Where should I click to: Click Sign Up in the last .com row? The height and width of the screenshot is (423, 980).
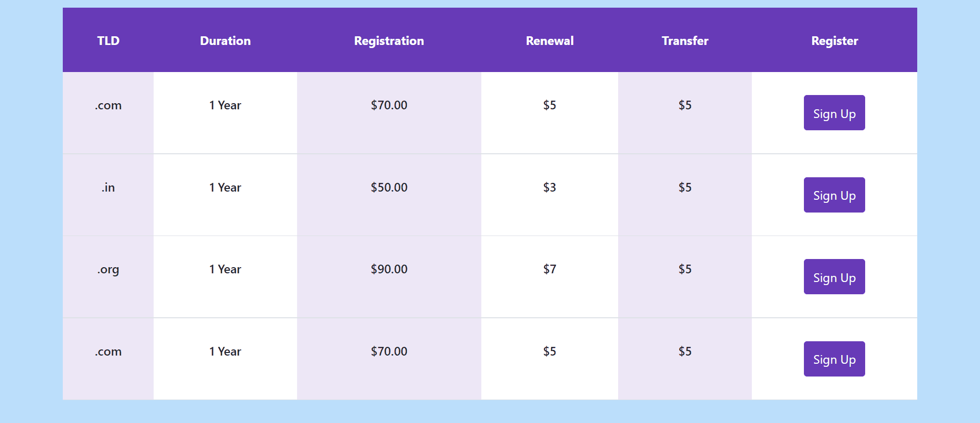834,359
